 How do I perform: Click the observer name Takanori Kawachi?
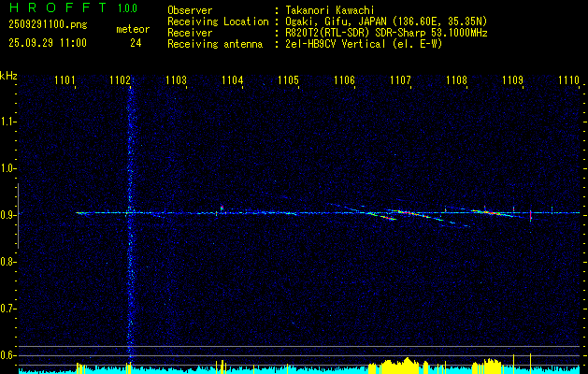click(x=330, y=10)
